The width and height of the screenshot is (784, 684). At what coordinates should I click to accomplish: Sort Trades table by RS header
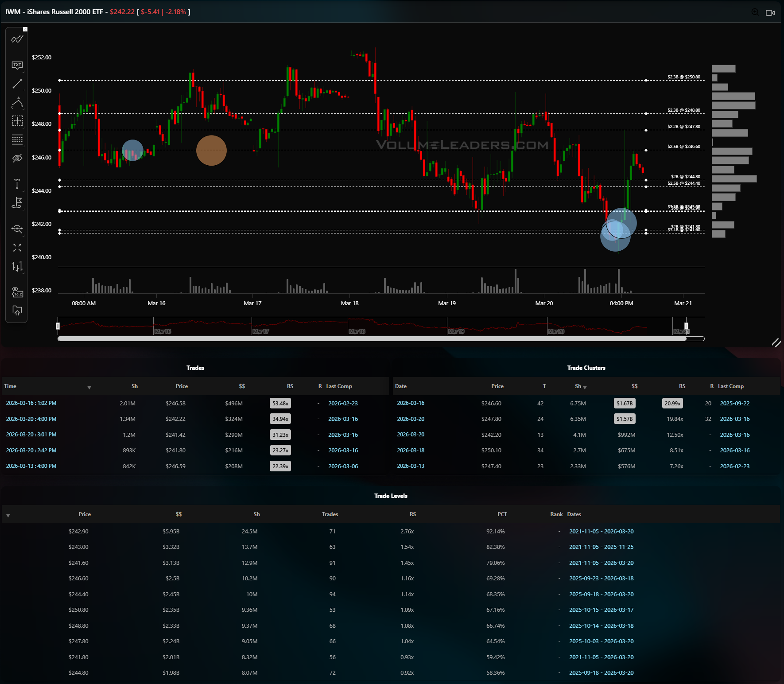290,386
